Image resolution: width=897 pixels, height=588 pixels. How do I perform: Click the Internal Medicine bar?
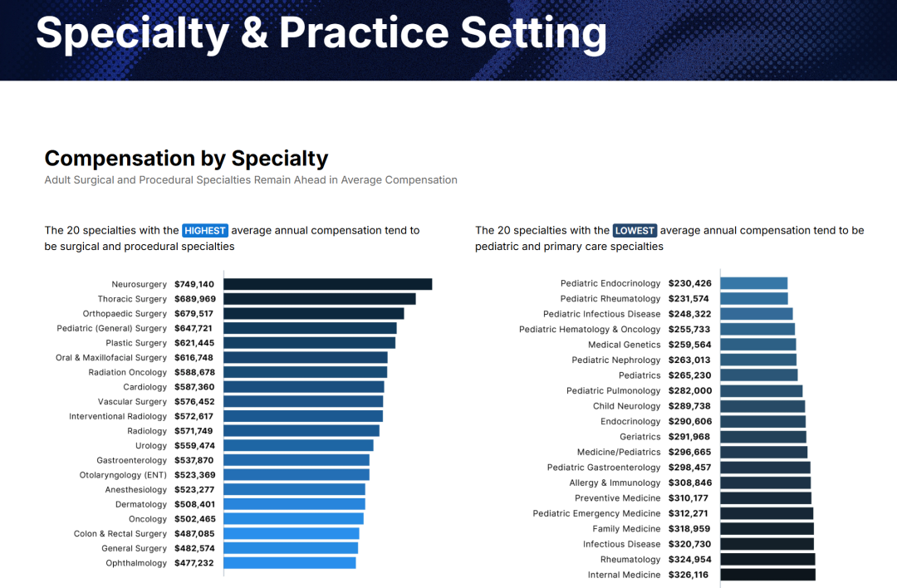point(767,575)
